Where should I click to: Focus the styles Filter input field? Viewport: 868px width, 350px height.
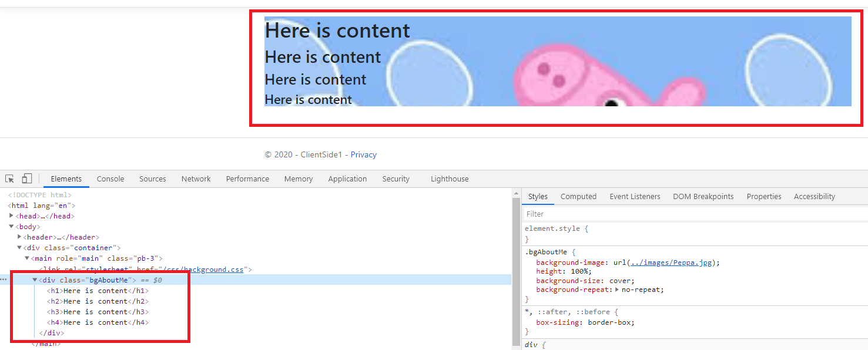[695, 214]
